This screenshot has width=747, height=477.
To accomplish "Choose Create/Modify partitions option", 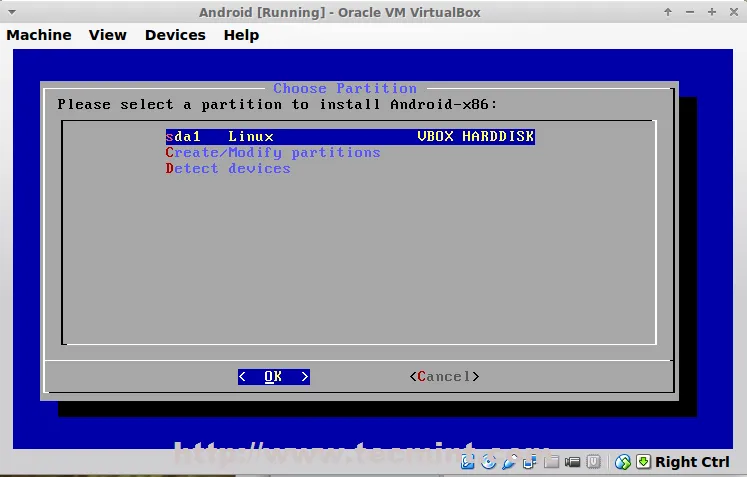I will click(273, 152).
